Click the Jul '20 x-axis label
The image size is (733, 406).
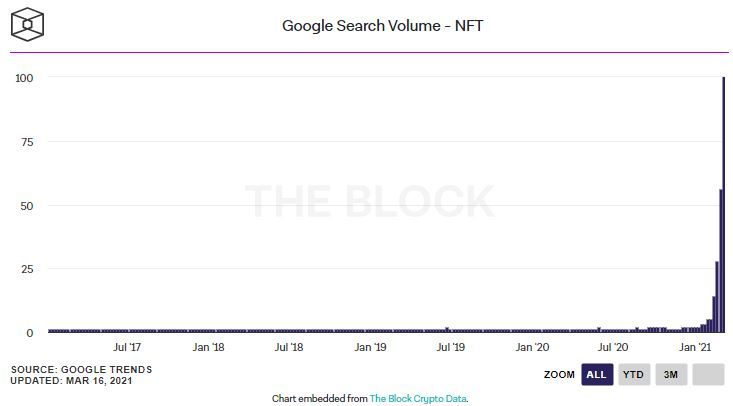click(612, 348)
